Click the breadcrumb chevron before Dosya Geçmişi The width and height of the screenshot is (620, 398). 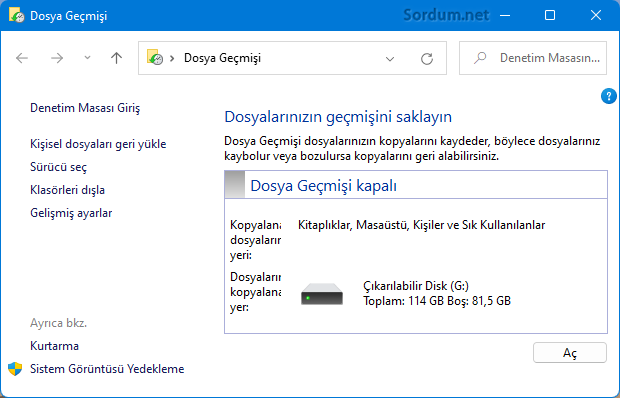(172, 58)
